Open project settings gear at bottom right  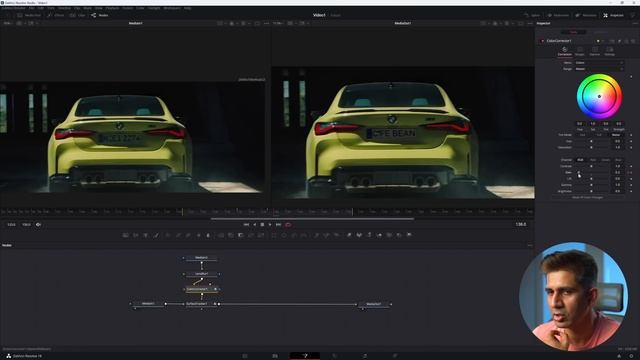pos(631,356)
